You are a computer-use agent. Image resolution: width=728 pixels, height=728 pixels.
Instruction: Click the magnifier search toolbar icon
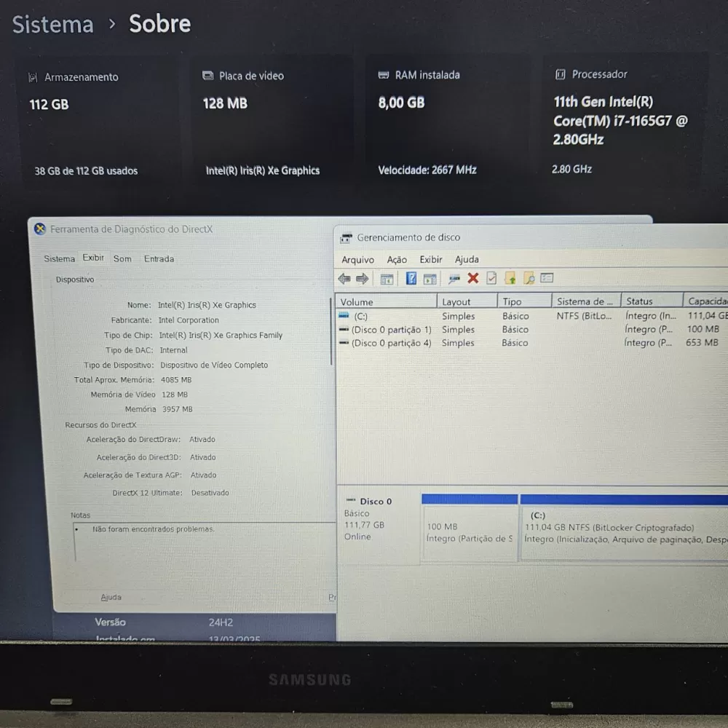coord(529,278)
